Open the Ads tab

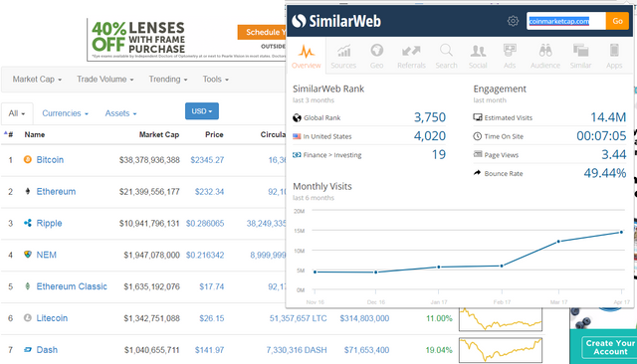tap(510, 56)
